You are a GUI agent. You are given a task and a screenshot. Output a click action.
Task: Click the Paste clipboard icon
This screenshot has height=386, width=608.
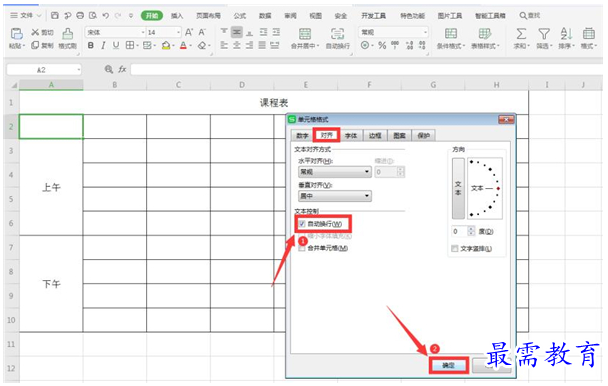point(16,34)
